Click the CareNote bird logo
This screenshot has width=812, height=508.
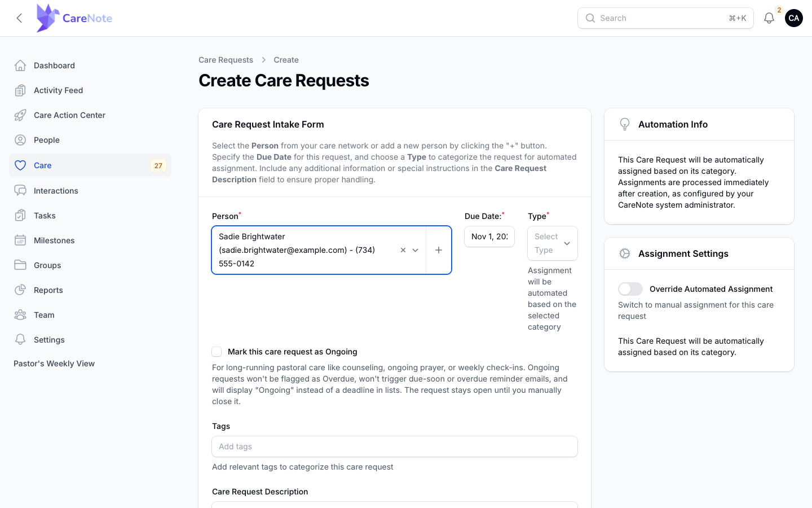point(47,18)
